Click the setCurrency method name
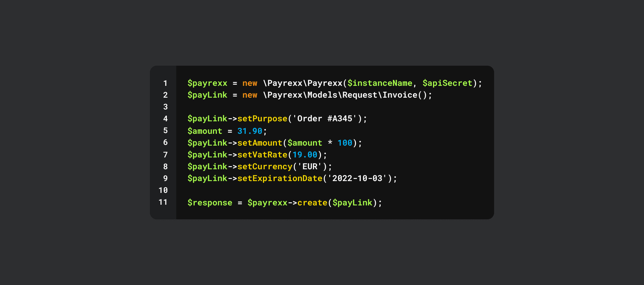Screen dimensions: 644x285 (265, 167)
